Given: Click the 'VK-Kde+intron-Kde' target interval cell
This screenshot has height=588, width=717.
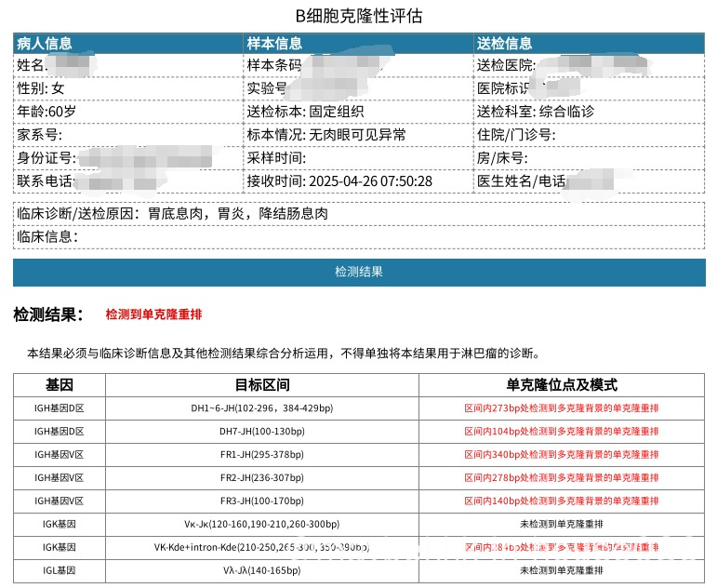Looking at the screenshot, I should 262,548.
